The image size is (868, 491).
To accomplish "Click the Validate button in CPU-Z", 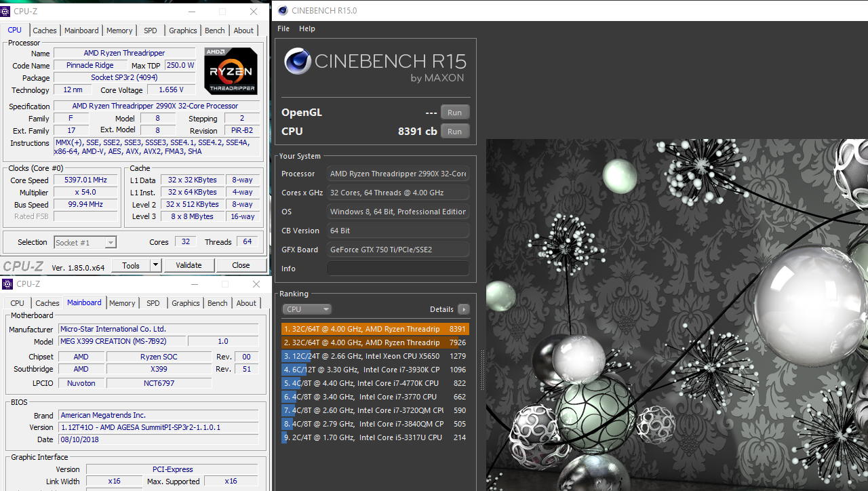I will (x=189, y=265).
